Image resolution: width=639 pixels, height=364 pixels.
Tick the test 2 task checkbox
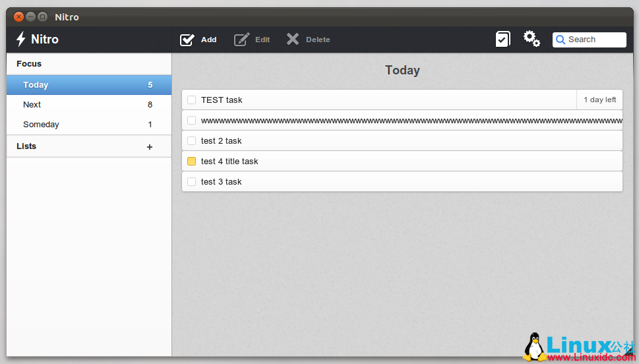tap(192, 141)
